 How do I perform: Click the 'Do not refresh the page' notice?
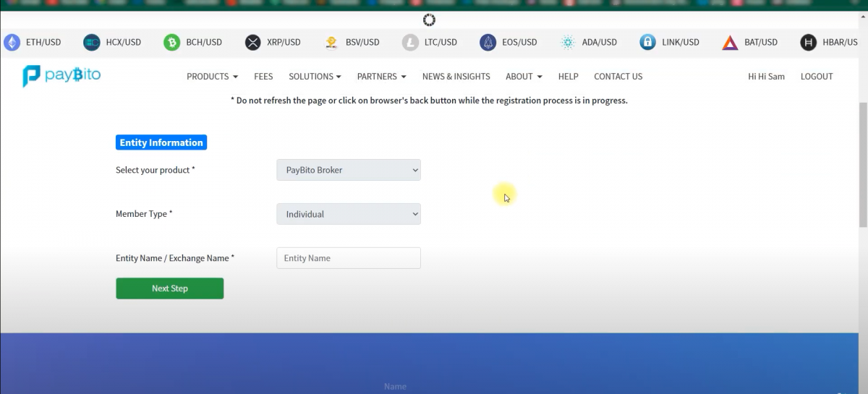tap(429, 100)
